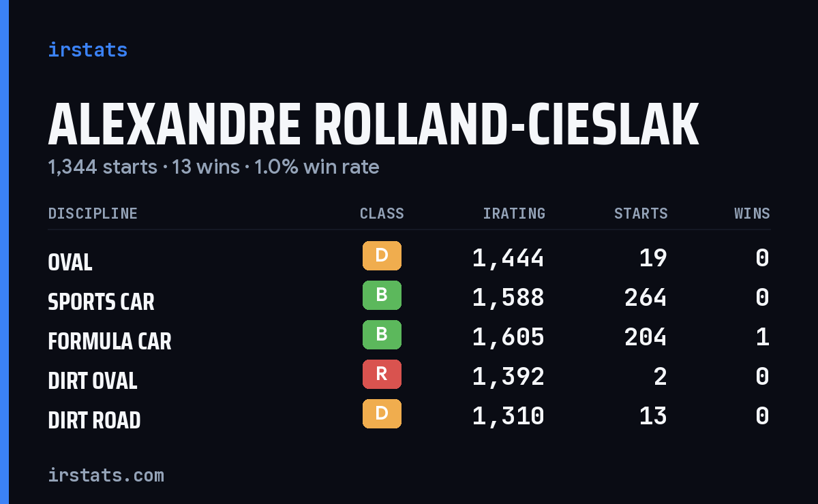Sort by the IRATING column header

pyautogui.click(x=514, y=214)
